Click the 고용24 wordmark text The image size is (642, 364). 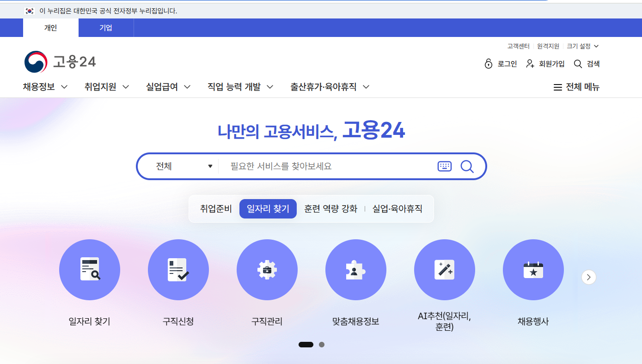coord(74,62)
